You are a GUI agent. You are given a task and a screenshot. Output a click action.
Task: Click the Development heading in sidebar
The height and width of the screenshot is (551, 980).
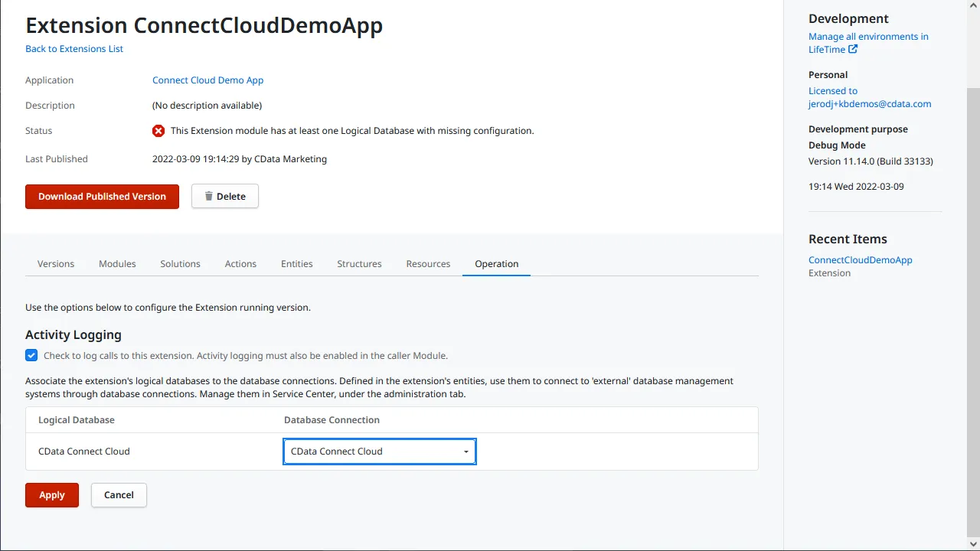[848, 18]
